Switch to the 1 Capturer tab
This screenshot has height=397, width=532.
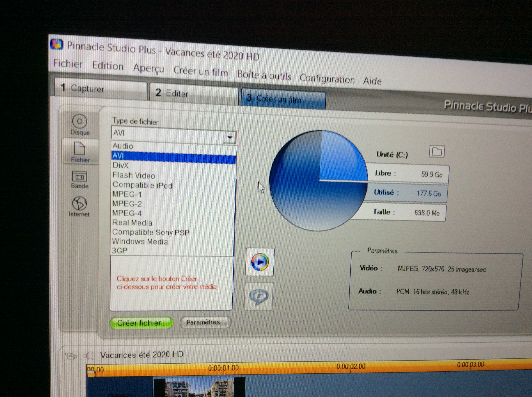101,88
